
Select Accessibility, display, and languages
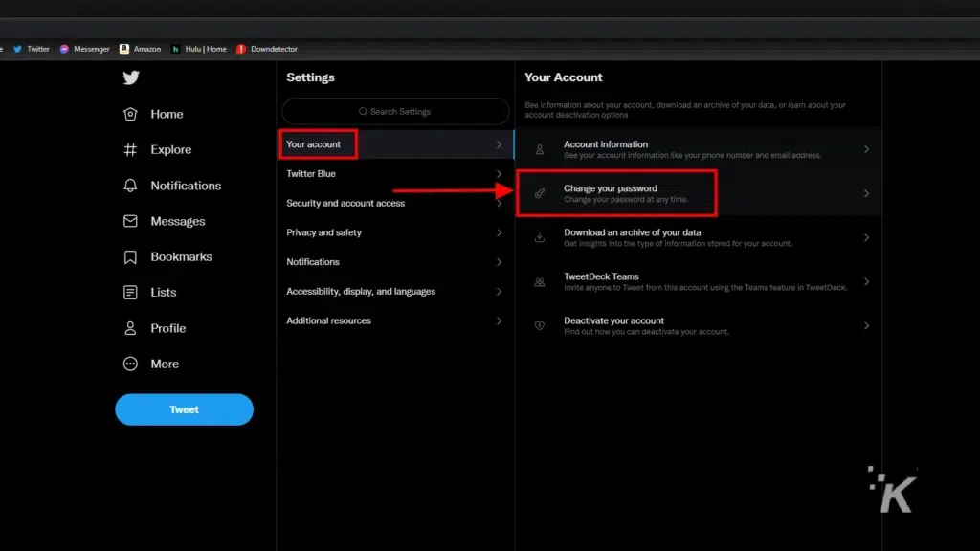395,291
